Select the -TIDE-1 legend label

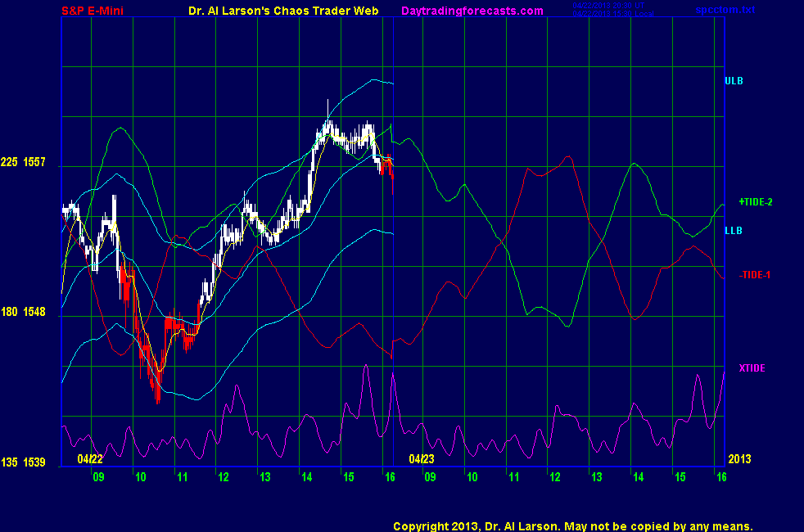(754, 274)
